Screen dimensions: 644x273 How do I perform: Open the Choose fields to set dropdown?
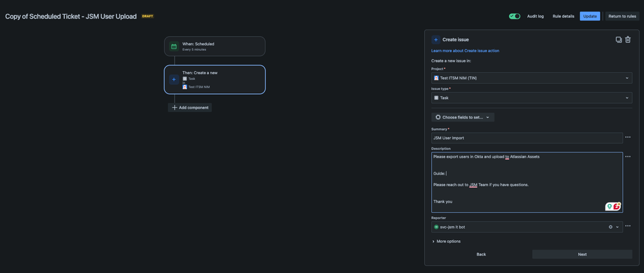point(463,117)
